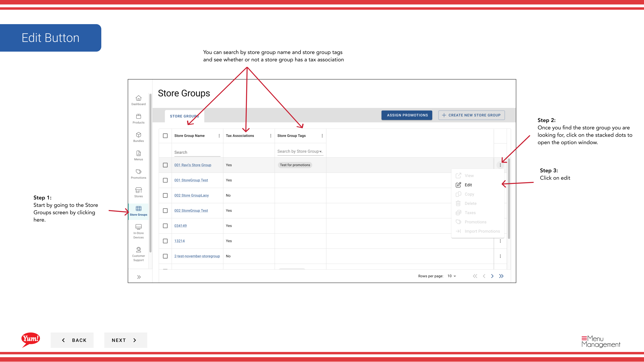The width and height of the screenshot is (644, 362).
Task: Open the 034149 store group link
Action: coord(180,226)
